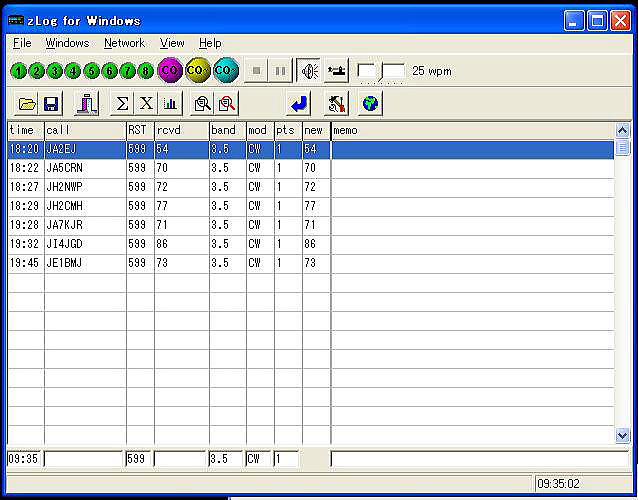
Task: Click the yellow CQ button
Action: [198, 70]
